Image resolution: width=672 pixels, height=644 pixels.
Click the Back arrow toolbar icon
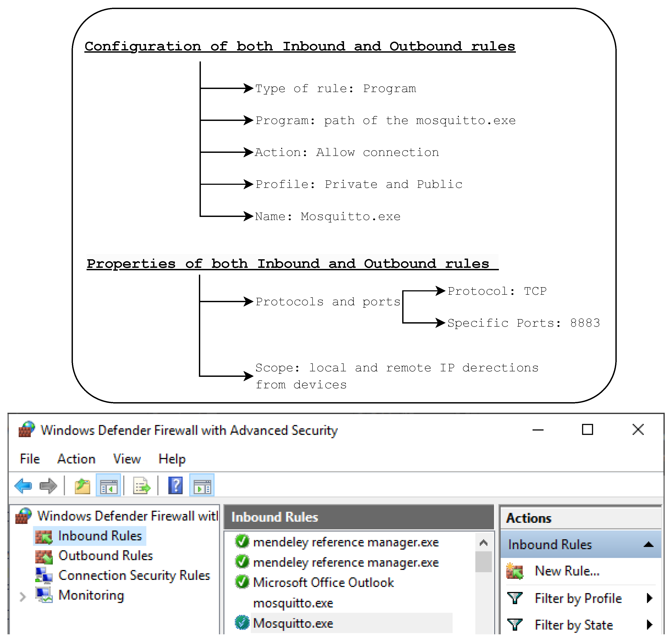[23, 486]
